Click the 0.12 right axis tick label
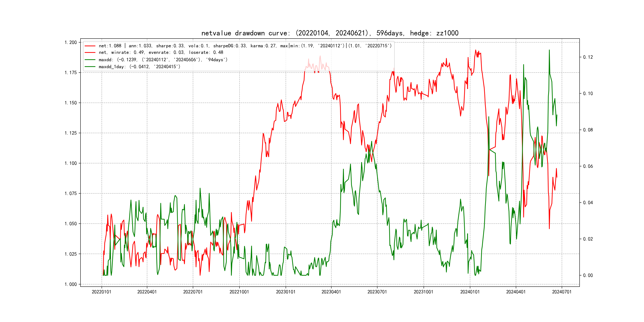The height and width of the screenshot is (322, 644). [x=588, y=57]
